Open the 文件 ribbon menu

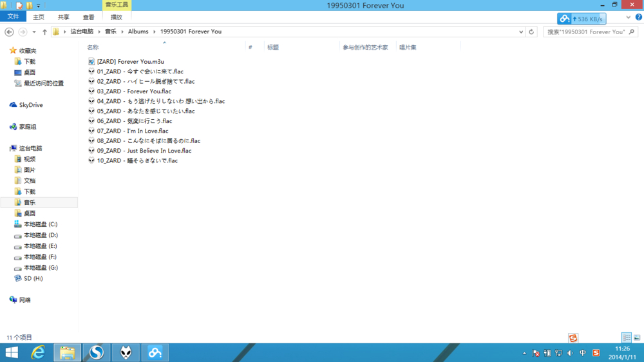(x=13, y=17)
